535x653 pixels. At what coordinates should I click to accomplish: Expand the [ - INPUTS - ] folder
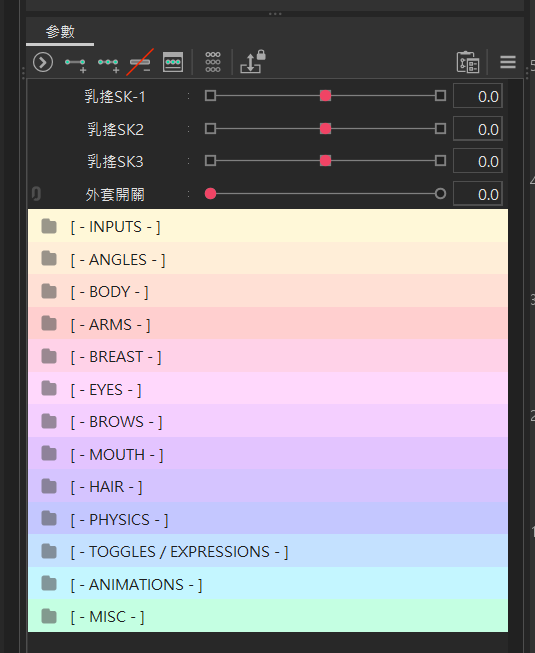pyautogui.click(x=268, y=226)
